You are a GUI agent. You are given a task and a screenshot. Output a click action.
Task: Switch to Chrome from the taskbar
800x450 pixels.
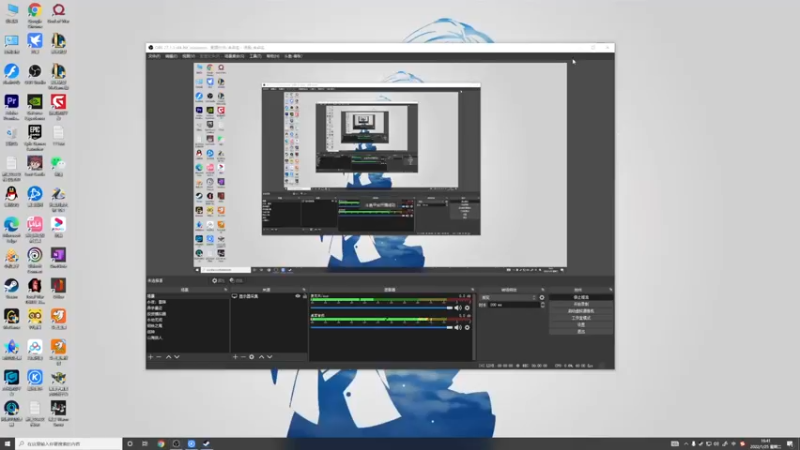161,444
